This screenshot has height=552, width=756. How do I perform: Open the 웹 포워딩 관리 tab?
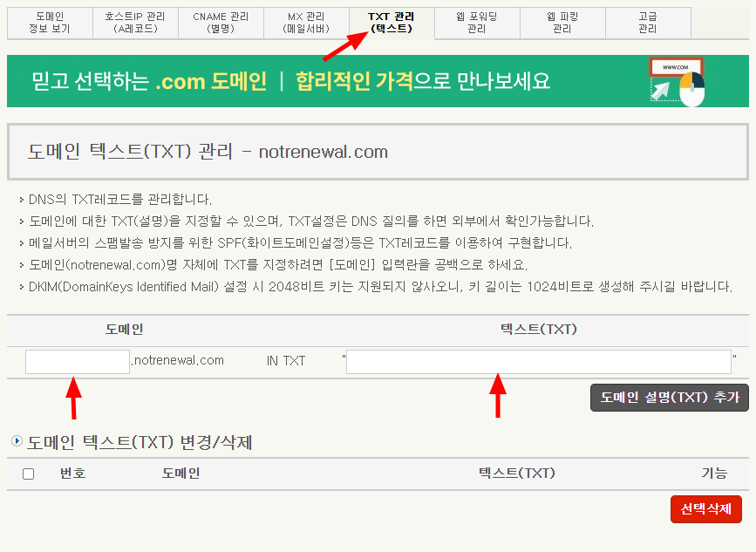pyautogui.click(x=477, y=23)
